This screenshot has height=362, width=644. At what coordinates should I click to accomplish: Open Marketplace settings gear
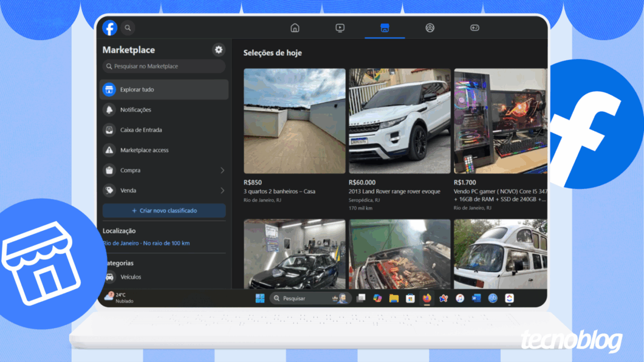(x=219, y=50)
